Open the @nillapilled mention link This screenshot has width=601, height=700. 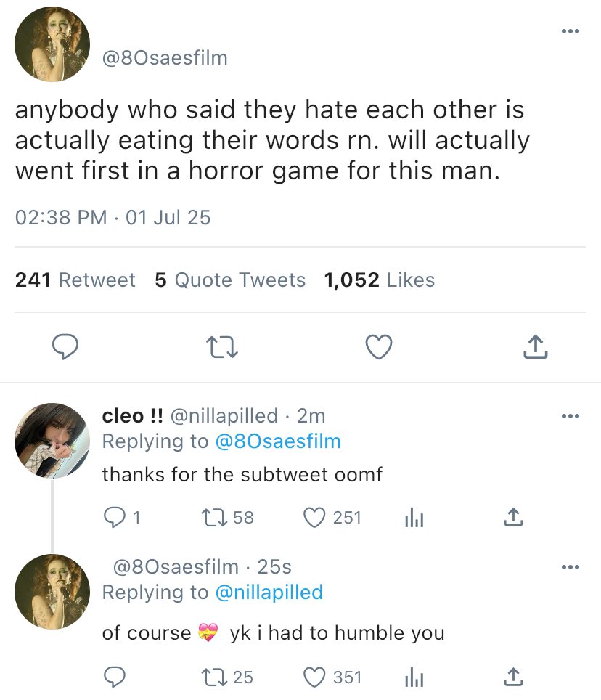click(269, 592)
